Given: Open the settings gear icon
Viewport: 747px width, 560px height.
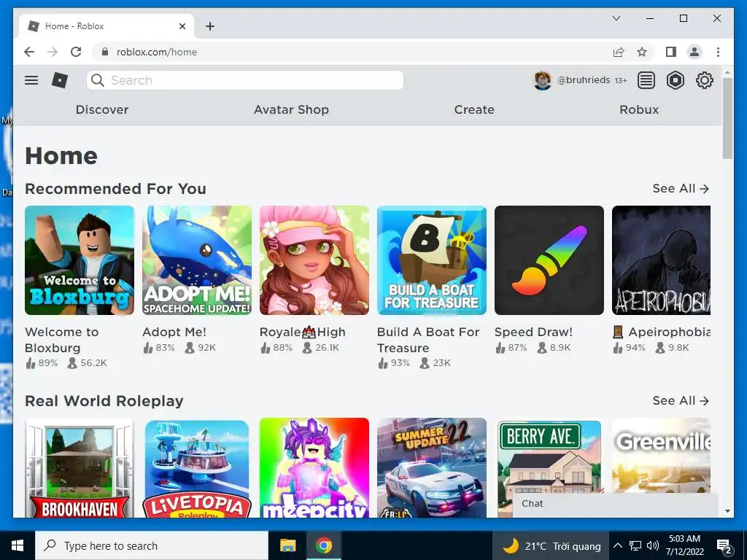Looking at the screenshot, I should (x=704, y=80).
